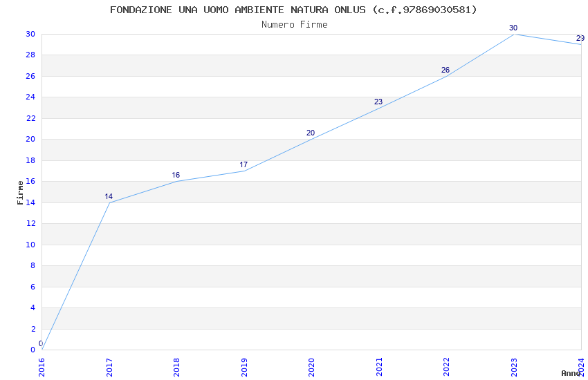
Task: Click the x-axis year 2019
Action: coord(244,368)
